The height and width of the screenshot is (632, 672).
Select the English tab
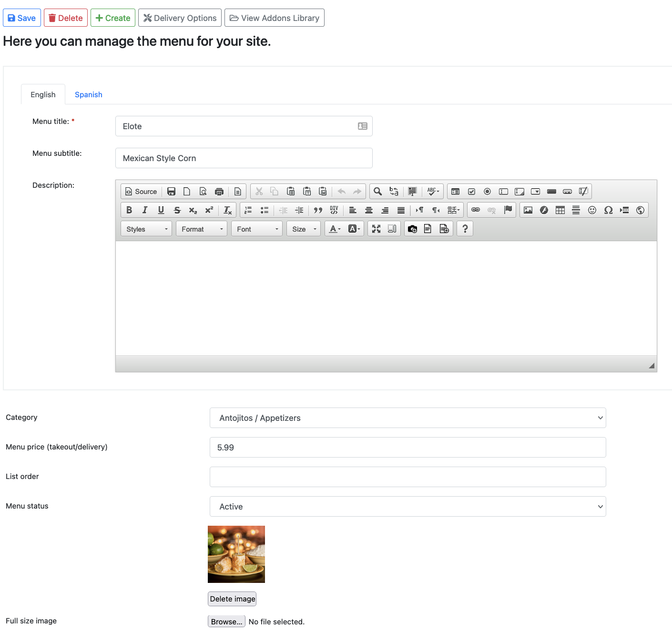click(x=43, y=95)
